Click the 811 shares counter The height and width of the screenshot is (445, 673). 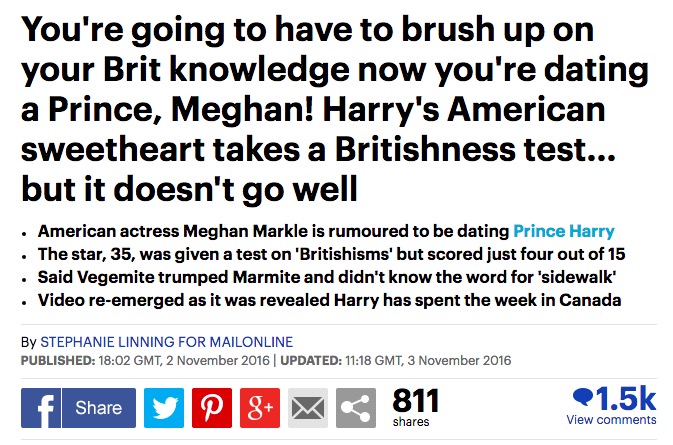415,407
